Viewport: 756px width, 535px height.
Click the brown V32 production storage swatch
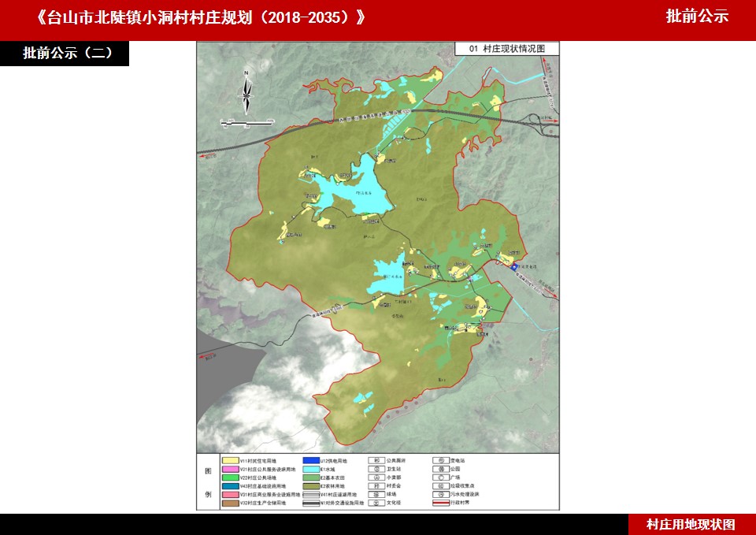click(229, 503)
